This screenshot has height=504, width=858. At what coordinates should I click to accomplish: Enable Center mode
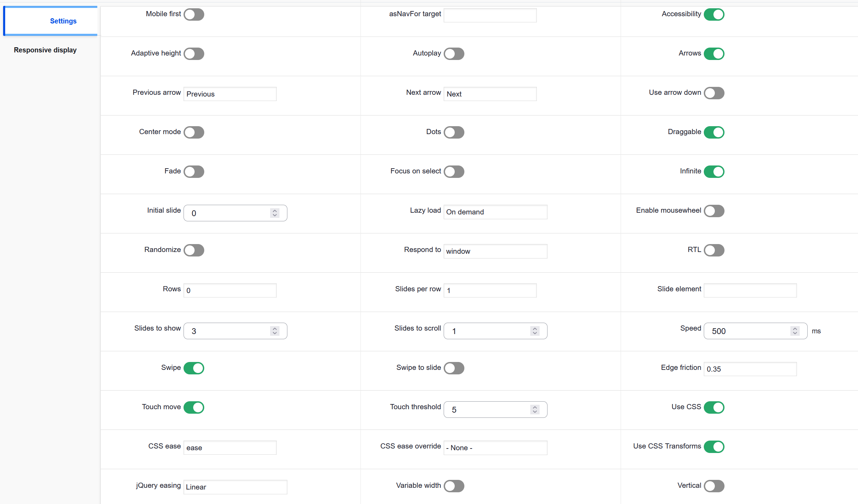click(x=194, y=132)
